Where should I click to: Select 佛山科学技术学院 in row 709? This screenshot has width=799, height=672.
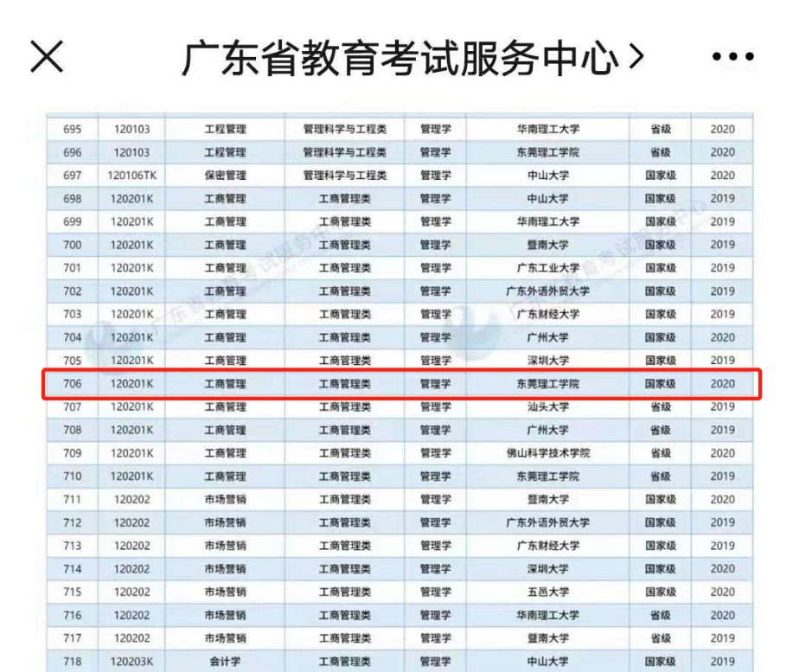click(x=547, y=453)
